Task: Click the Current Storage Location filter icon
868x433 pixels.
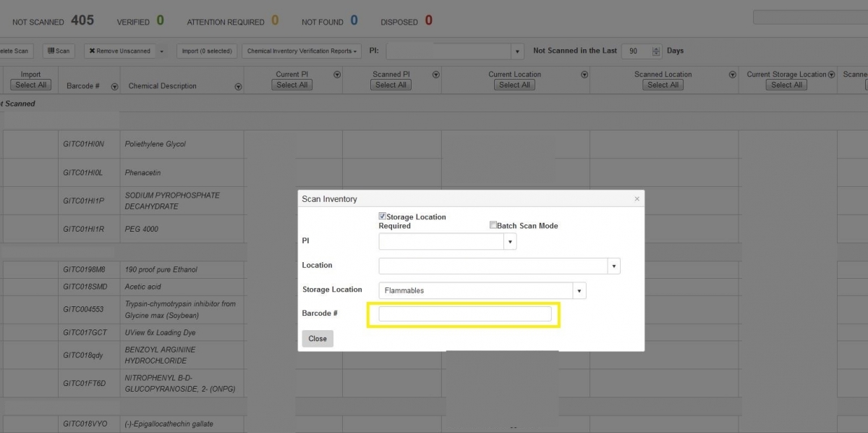Action: point(832,75)
